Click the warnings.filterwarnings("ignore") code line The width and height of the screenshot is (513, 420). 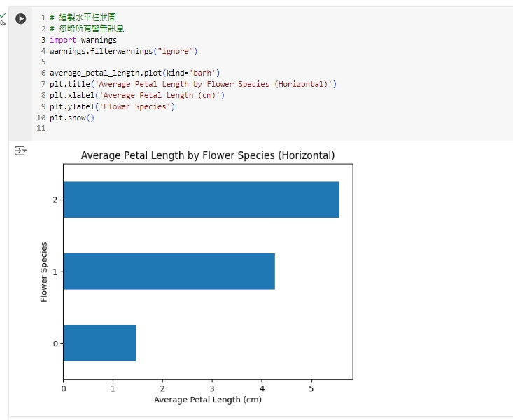tap(123, 51)
